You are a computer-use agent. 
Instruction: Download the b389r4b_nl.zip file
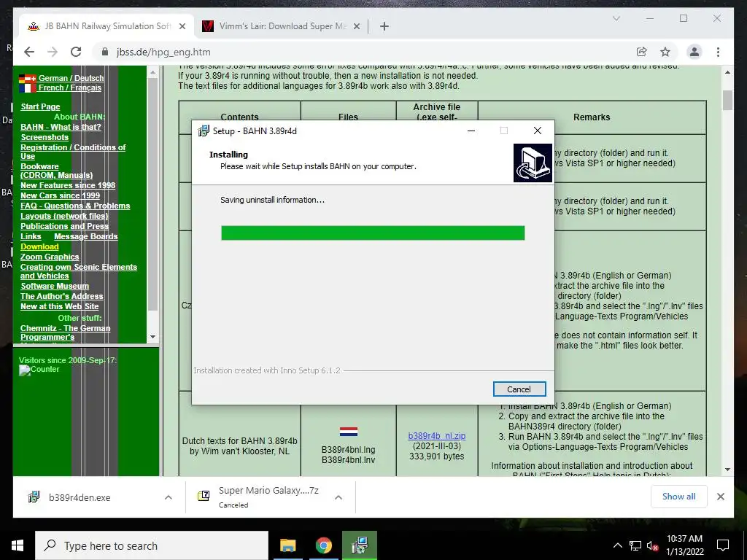pos(437,436)
